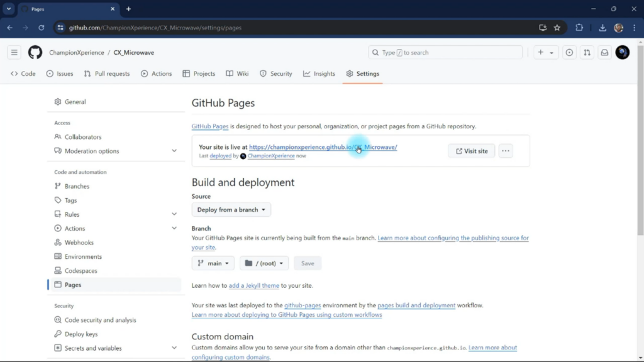Click the browser address bar URL
644x362 pixels.
click(x=155, y=28)
